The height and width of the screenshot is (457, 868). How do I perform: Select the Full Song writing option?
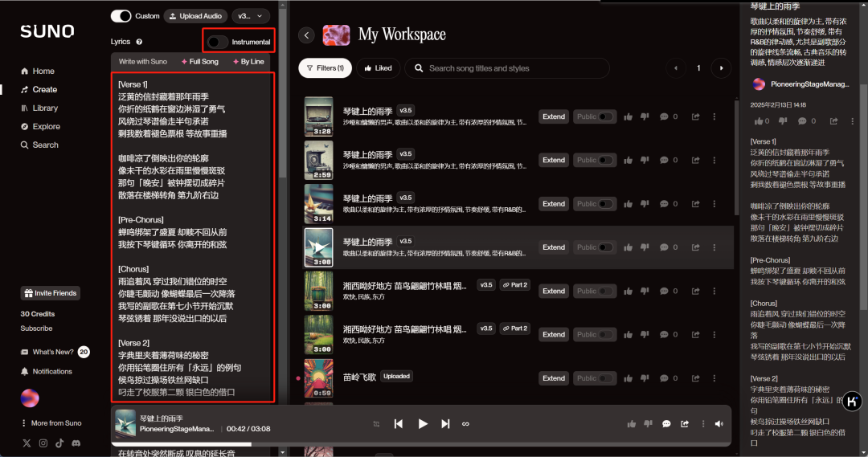200,62
